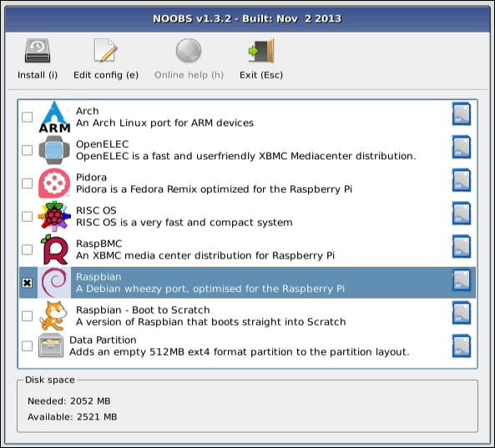Screen dimensions: 495x448
Task: Select the Arch ARM logo icon
Action: (54, 117)
